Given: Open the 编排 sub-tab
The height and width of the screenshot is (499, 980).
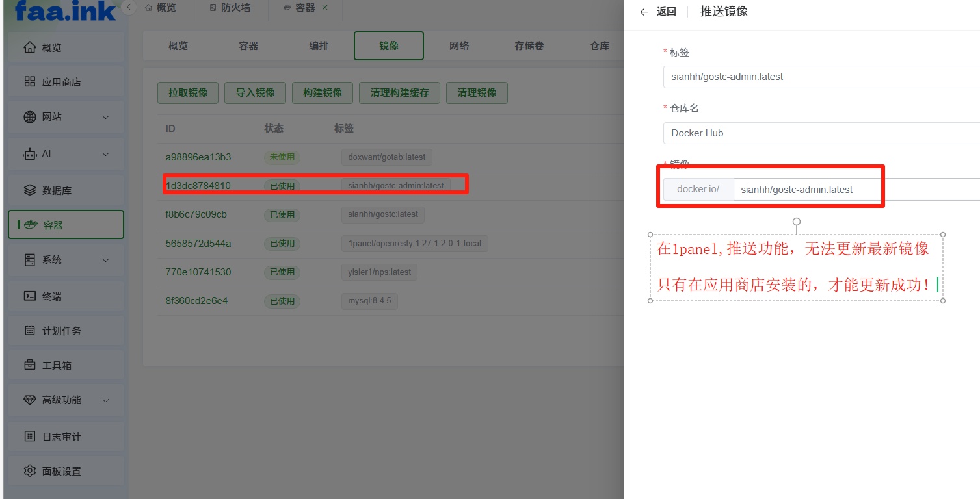Looking at the screenshot, I should (x=319, y=45).
